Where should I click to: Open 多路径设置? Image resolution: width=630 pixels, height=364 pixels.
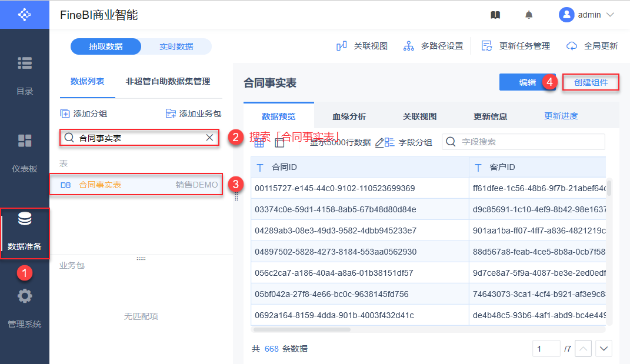[x=433, y=46]
